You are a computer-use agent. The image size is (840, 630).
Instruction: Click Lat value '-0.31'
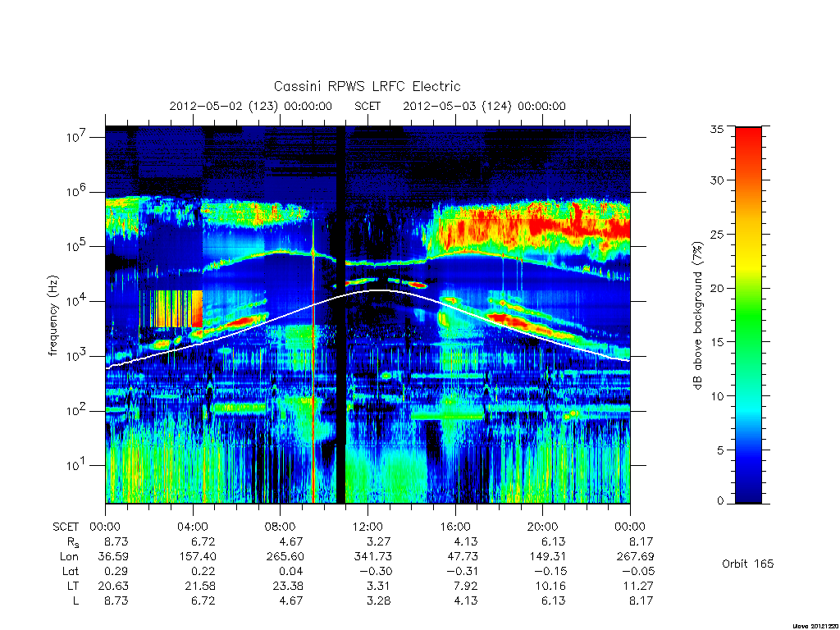coord(462,571)
